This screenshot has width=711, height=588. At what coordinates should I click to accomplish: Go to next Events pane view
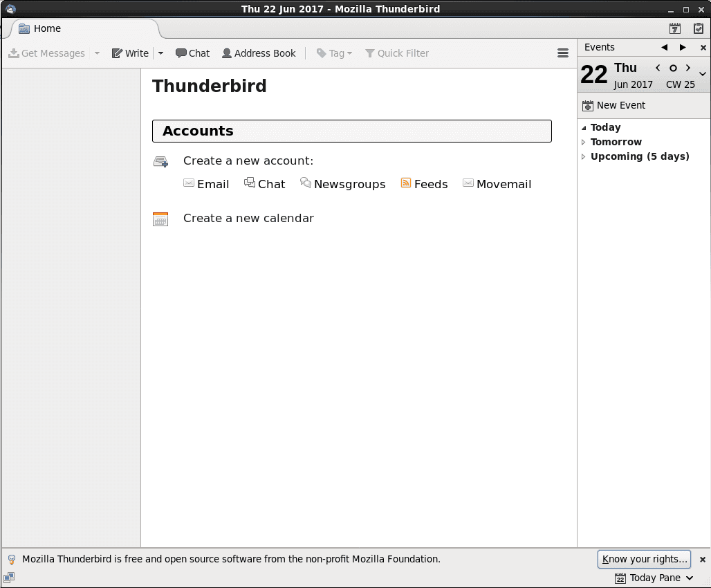click(683, 47)
